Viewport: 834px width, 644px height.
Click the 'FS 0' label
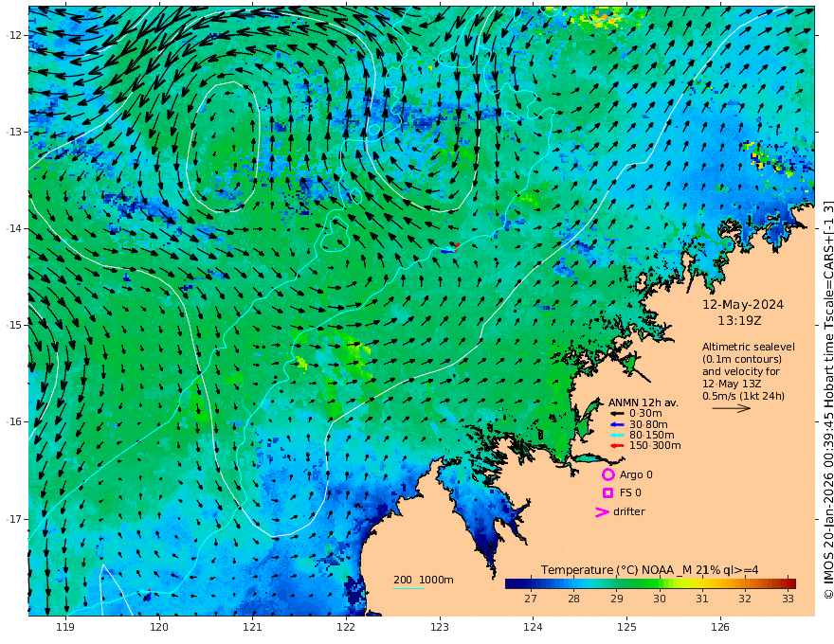(630, 493)
